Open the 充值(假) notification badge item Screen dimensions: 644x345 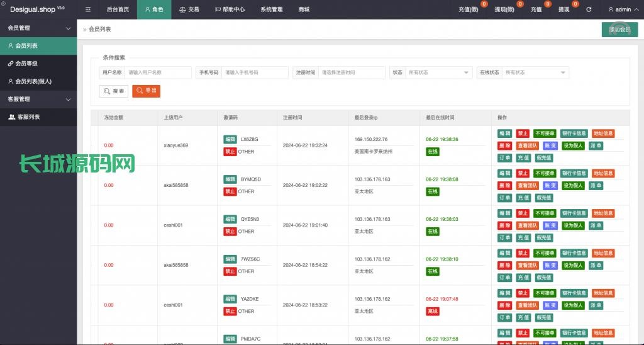469,9
